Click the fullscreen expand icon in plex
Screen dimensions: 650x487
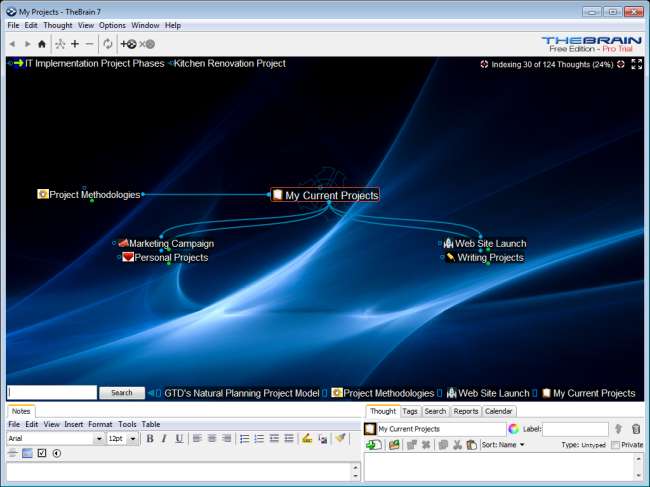pos(637,64)
